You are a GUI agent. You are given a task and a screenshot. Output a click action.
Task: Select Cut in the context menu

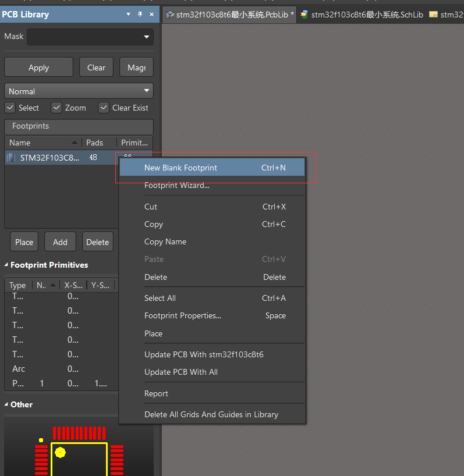point(212,207)
